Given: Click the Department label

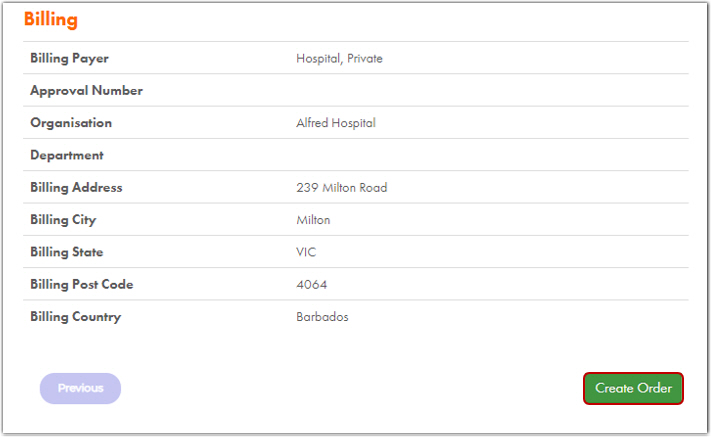Looking at the screenshot, I should coord(67,156).
